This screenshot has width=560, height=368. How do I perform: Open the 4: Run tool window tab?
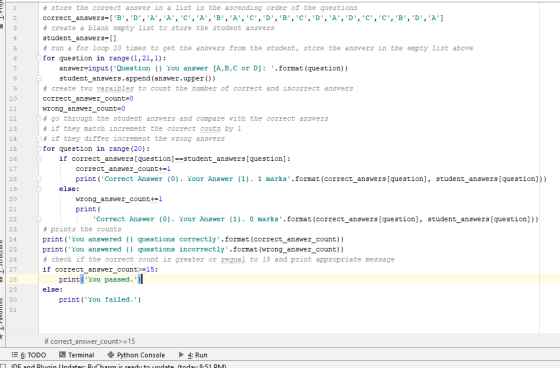[193, 355]
